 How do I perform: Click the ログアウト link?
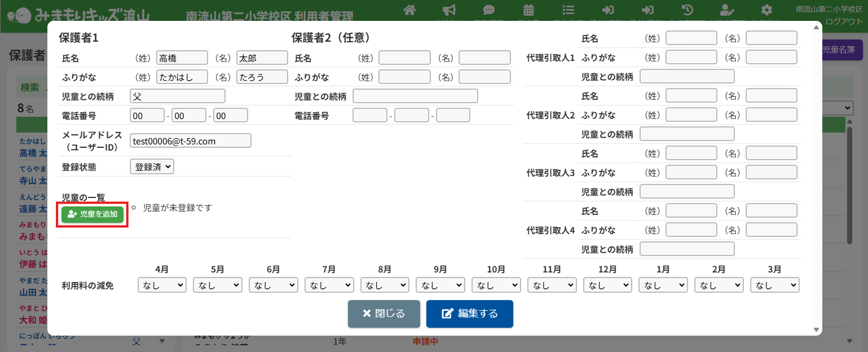(x=844, y=21)
